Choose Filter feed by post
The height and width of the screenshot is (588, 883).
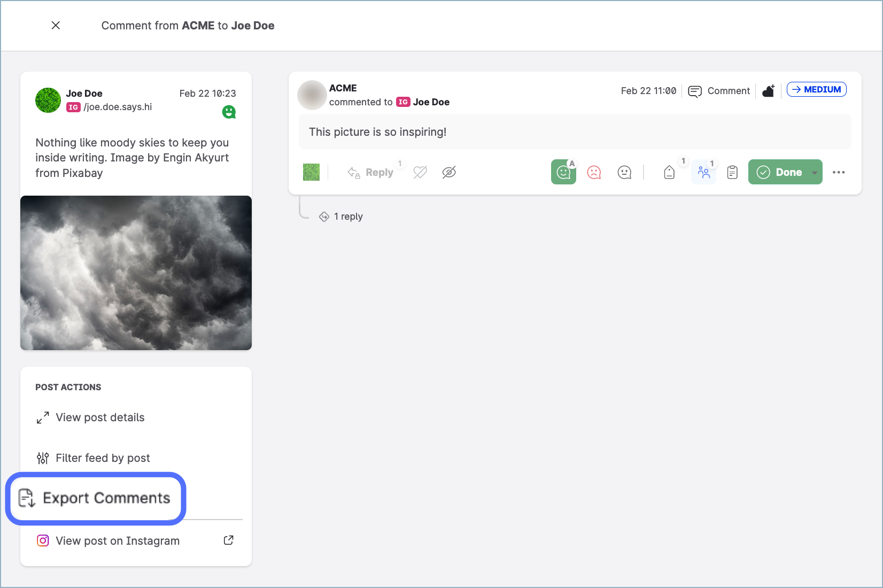click(103, 458)
